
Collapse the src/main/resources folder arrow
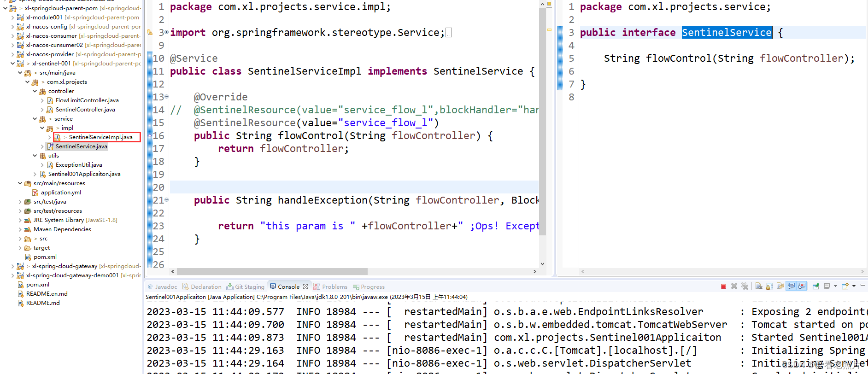coord(20,183)
